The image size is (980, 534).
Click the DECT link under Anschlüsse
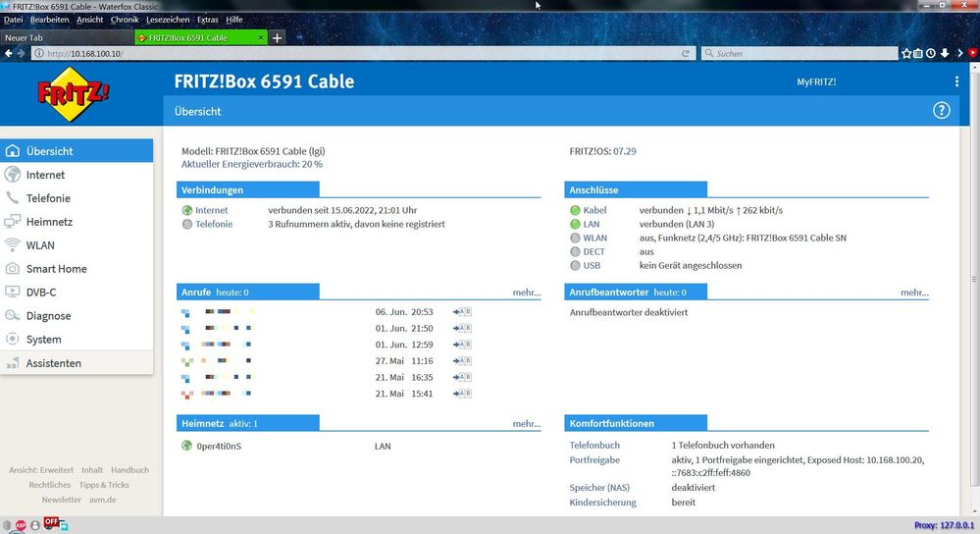593,251
